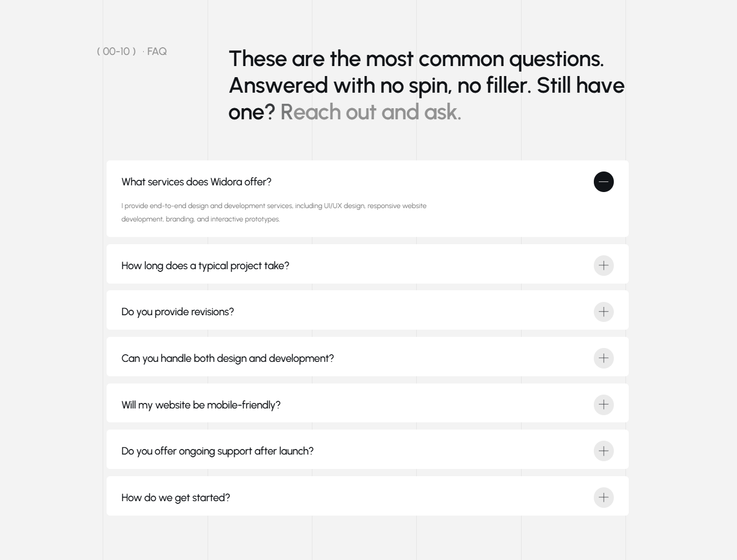Expand plus icon next to getting started
The width and height of the screenshot is (737, 560).
coord(603,497)
